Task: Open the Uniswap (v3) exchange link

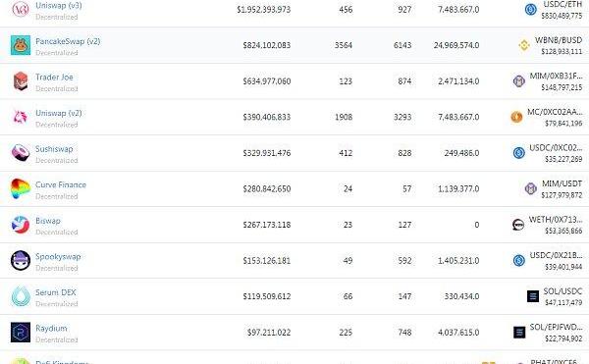Action: tap(59, 6)
